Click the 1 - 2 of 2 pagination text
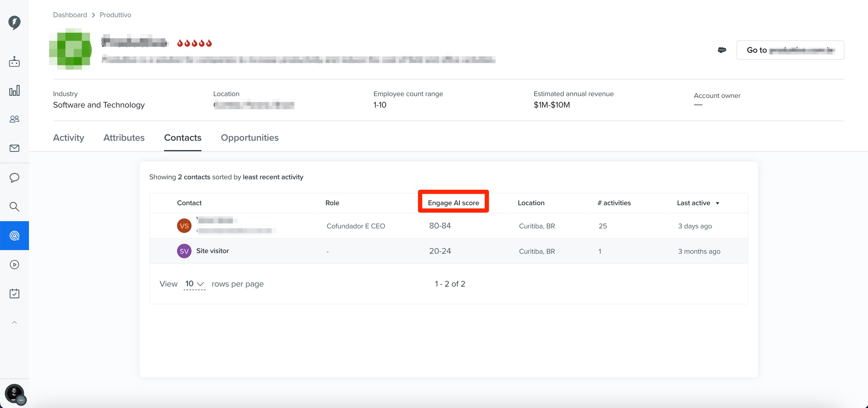Image resolution: width=868 pixels, height=408 pixels. click(x=450, y=284)
